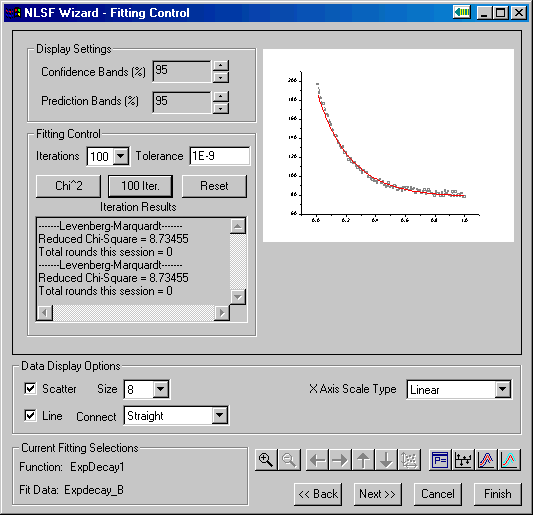The image size is (533, 515).
Task: Uncheck the Scatter checkbox
Action: click(x=30, y=388)
